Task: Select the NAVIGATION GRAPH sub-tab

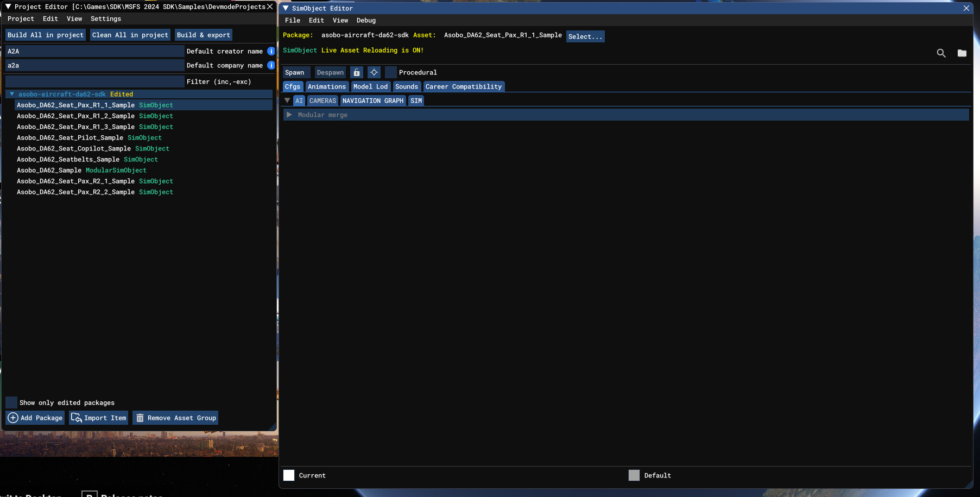Action: 373,100
